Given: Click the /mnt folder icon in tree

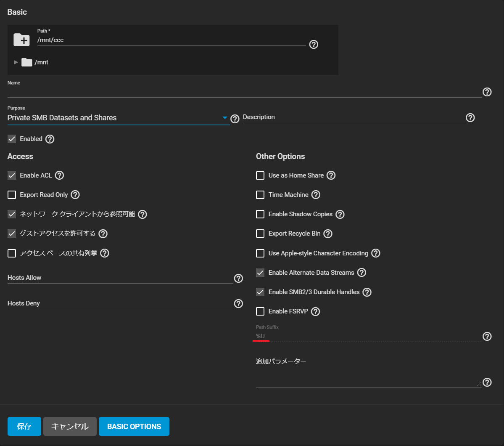Looking at the screenshot, I should pyautogui.click(x=26, y=62).
